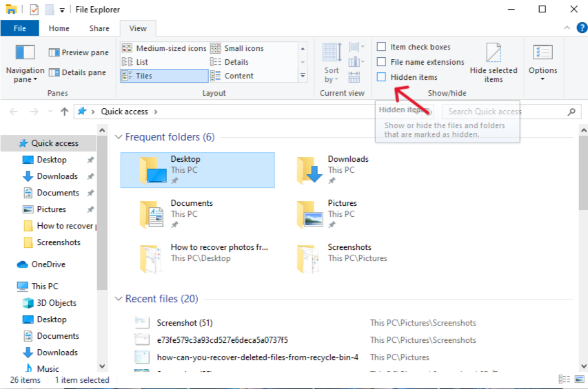
Task: Select Content layout option
Action: click(232, 76)
